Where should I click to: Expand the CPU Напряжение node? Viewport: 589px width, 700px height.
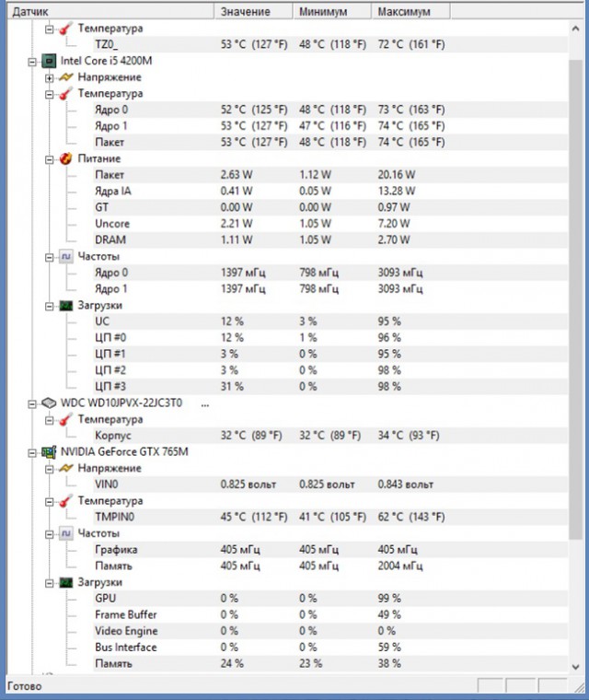pyautogui.click(x=49, y=78)
